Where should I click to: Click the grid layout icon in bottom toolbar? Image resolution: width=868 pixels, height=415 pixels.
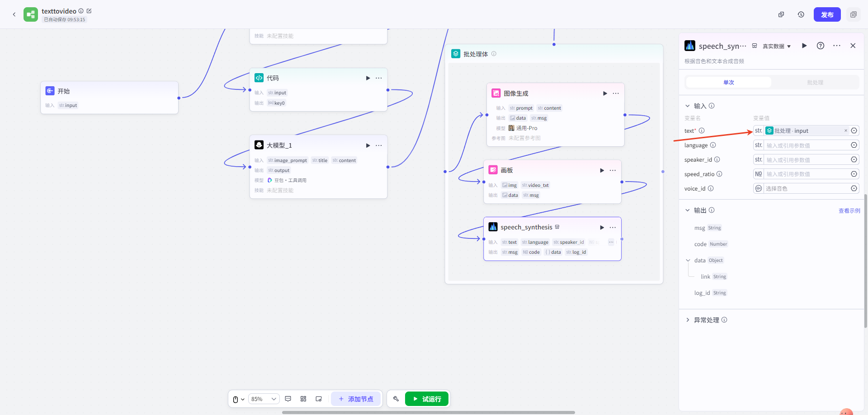(x=303, y=399)
